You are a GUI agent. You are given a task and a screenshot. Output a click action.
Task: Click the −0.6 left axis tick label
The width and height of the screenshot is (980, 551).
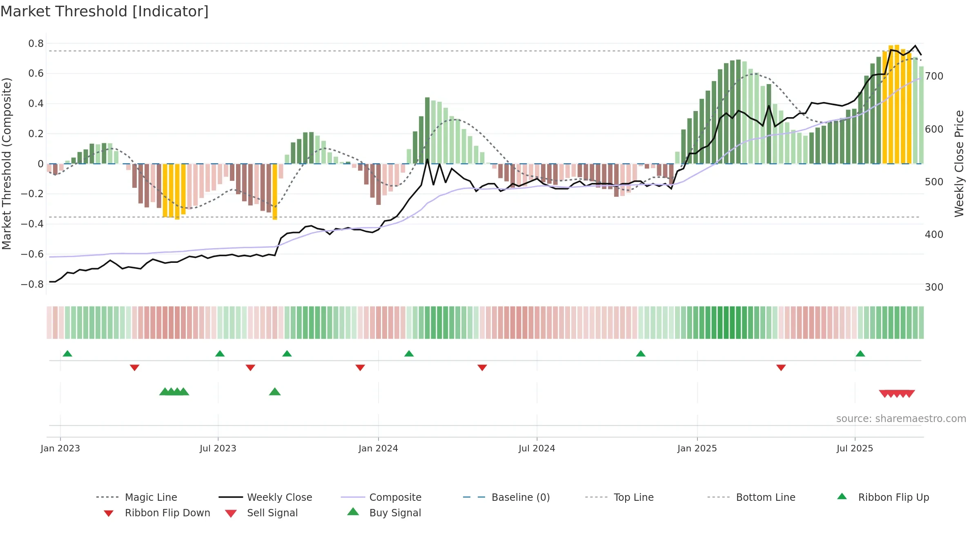(x=32, y=254)
